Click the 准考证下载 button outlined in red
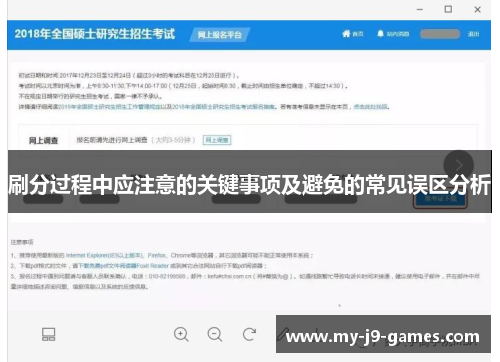The image size is (500, 362). (x=440, y=199)
